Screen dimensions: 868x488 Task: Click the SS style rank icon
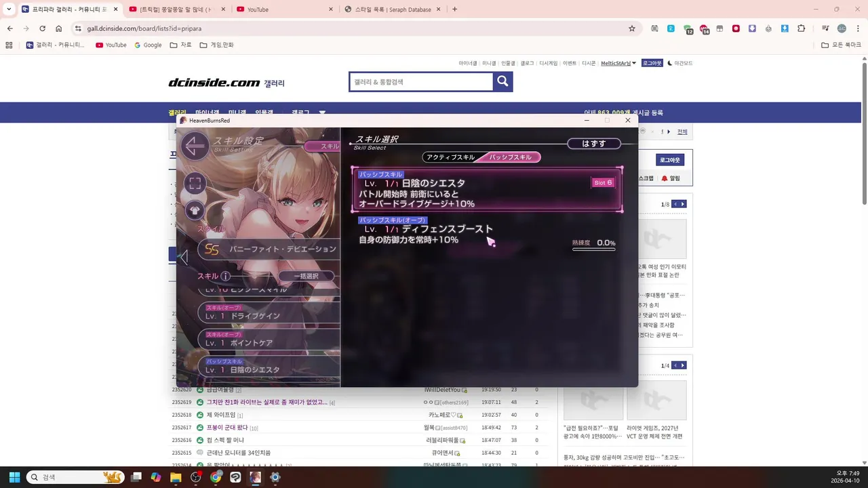pos(212,249)
